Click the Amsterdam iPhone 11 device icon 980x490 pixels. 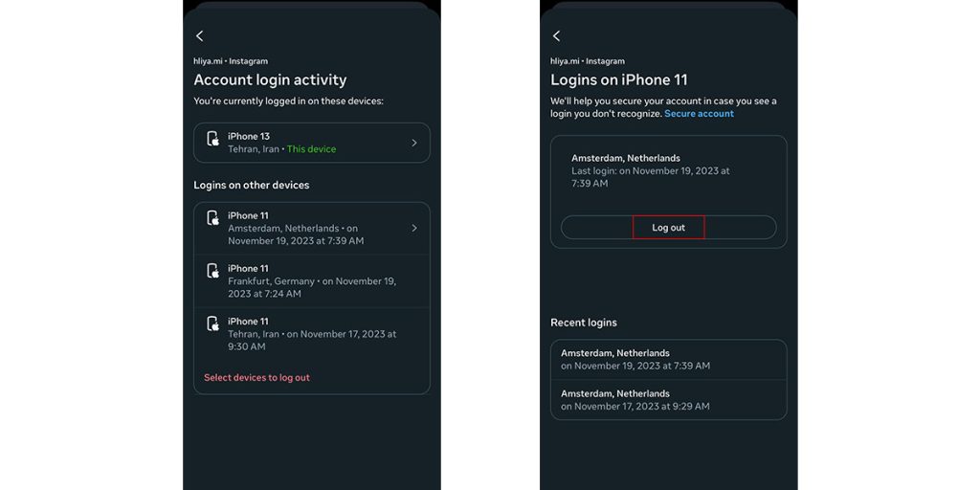pos(213,218)
